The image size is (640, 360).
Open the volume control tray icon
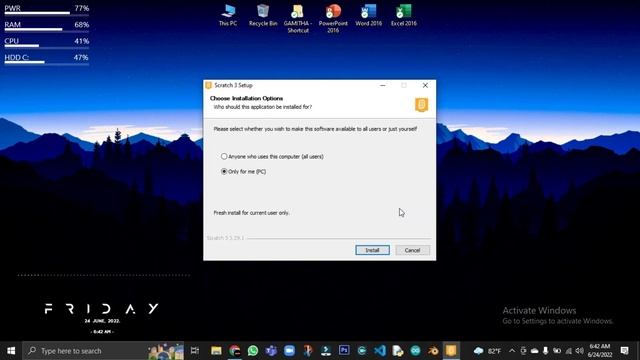pyautogui.click(x=580, y=351)
